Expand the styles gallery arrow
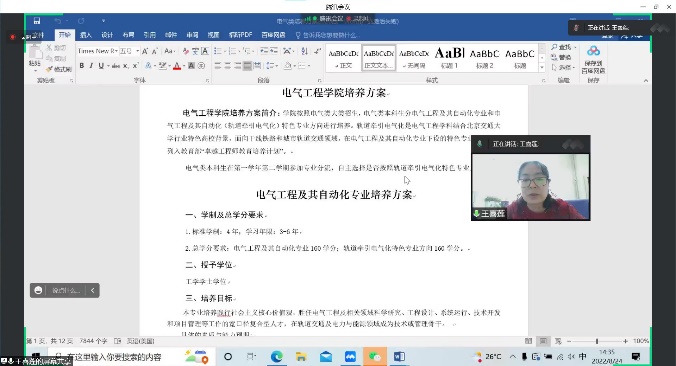Viewport: 676px width, 366px height. 542,68
